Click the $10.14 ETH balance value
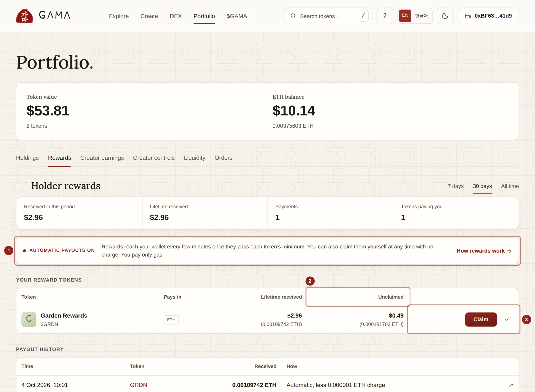Image resolution: width=535 pixels, height=392 pixels. point(294,111)
